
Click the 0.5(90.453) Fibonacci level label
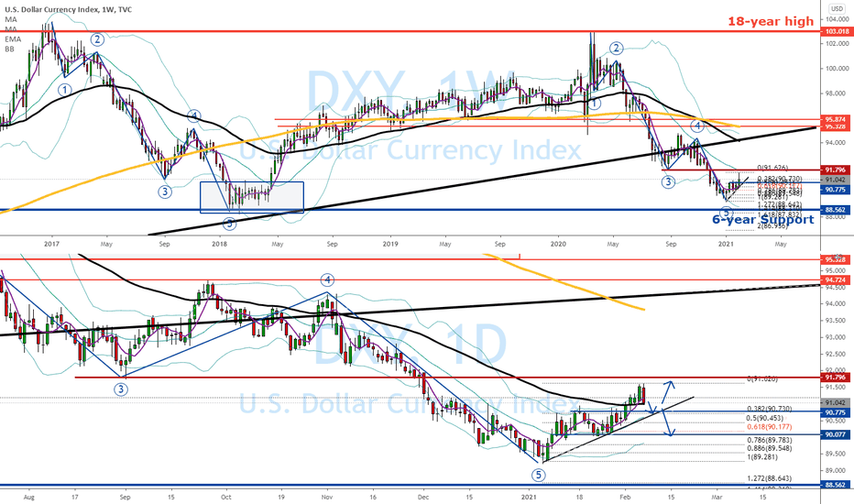[765, 418]
